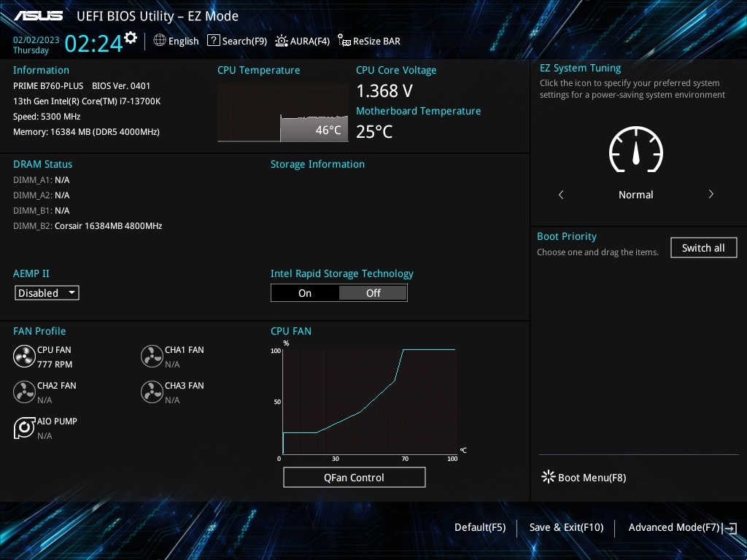Viewport: 747px width, 560px height.
Task: Click the Boot Menu star icon
Action: coord(549,477)
